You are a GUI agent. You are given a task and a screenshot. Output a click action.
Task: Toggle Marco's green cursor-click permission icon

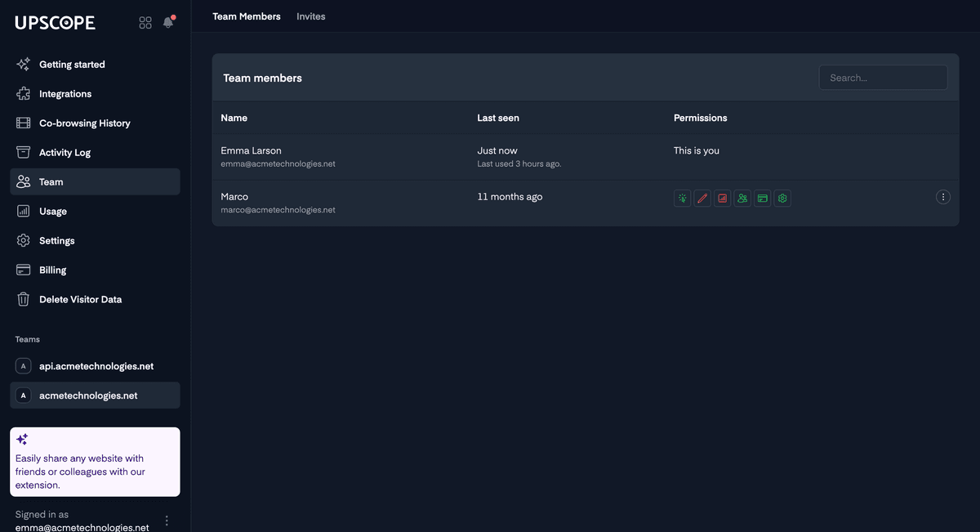(x=682, y=198)
